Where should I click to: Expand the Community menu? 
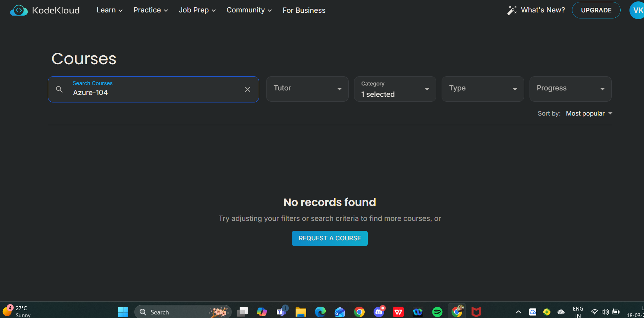(249, 10)
